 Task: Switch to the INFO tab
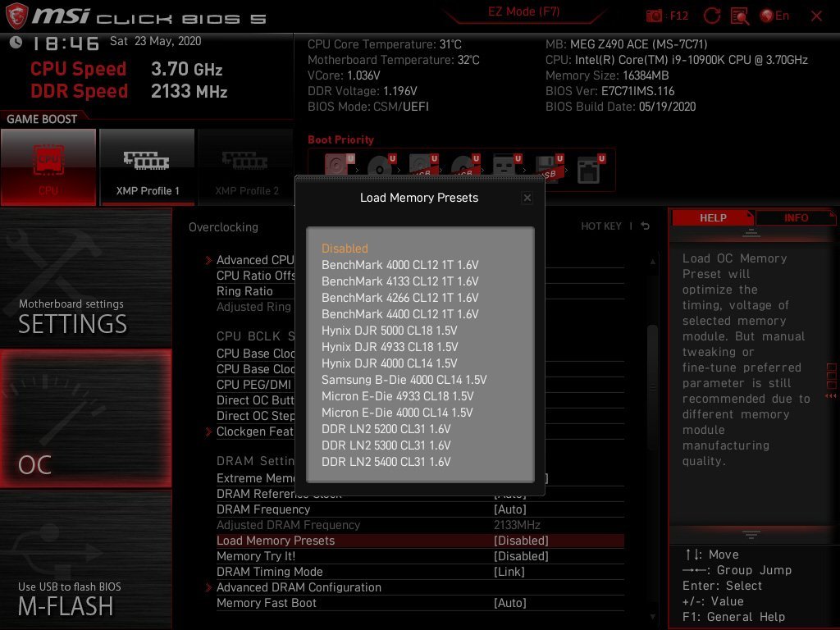(x=796, y=218)
